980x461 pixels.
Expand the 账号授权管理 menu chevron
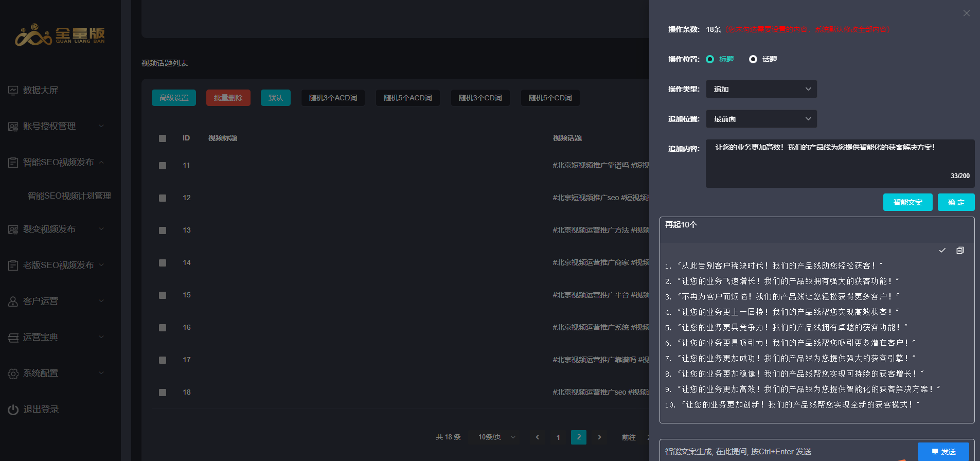point(101,126)
